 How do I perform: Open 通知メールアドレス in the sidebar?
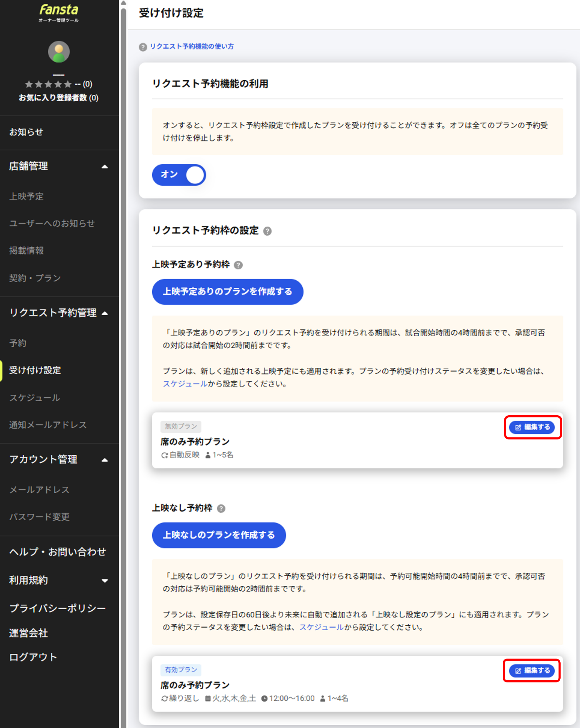tap(48, 425)
